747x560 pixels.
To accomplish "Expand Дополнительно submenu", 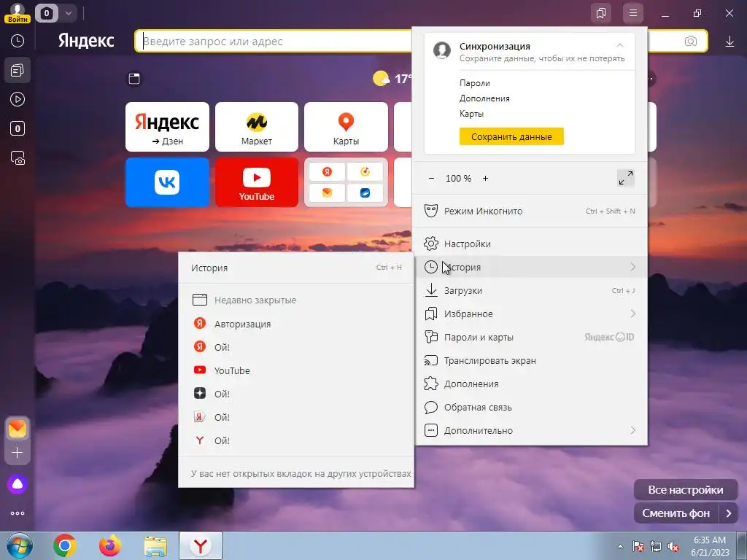I will click(x=531, y=430).
